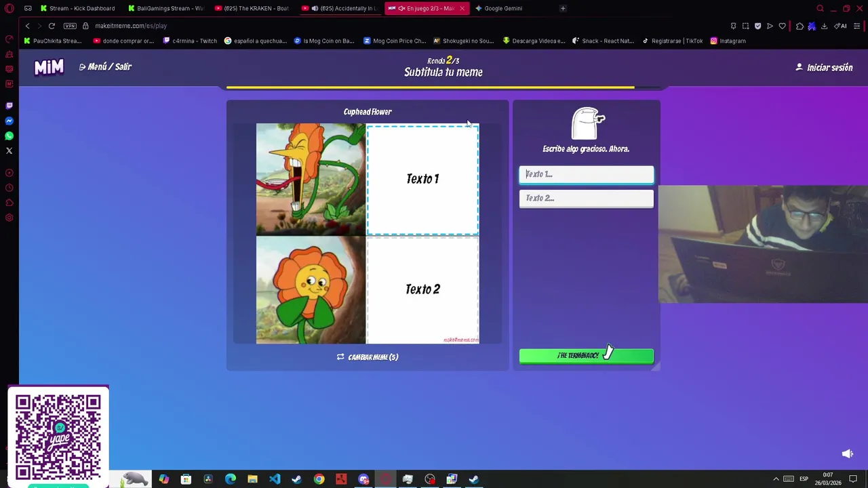
Task: Open Microsoft Store in taskbar
Action: (x=186, y=479)
